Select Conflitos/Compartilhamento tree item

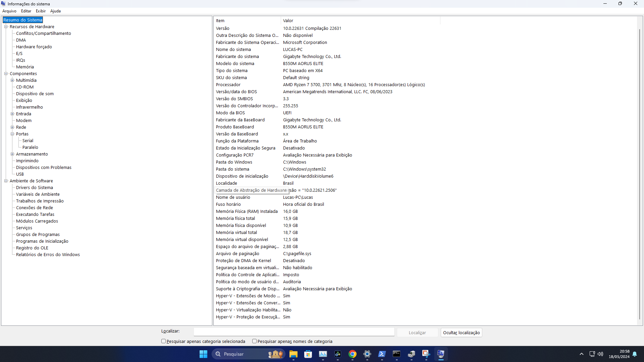coord(44,34)
